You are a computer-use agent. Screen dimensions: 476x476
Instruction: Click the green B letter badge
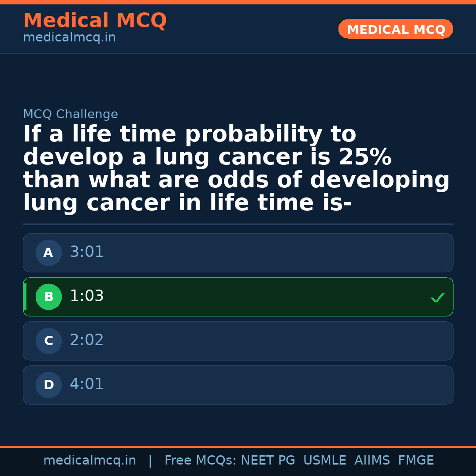[x=48, y=297]
